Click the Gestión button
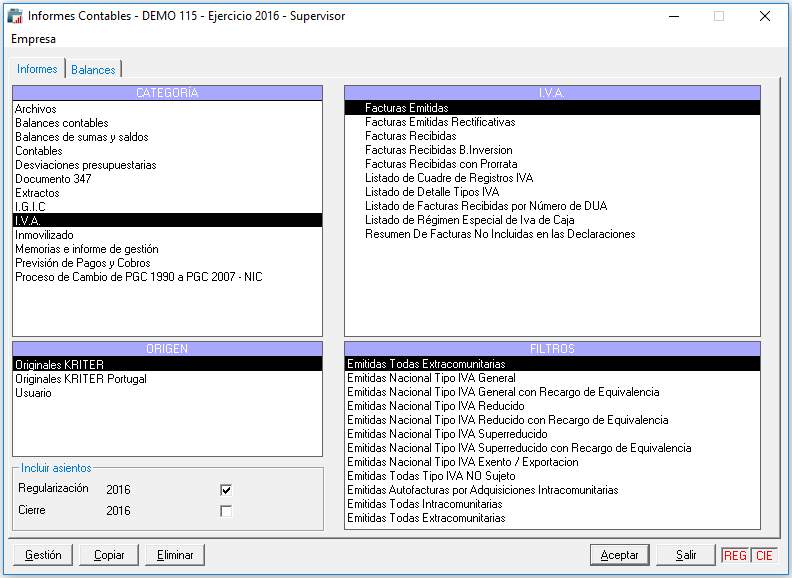 click(43, 555)
